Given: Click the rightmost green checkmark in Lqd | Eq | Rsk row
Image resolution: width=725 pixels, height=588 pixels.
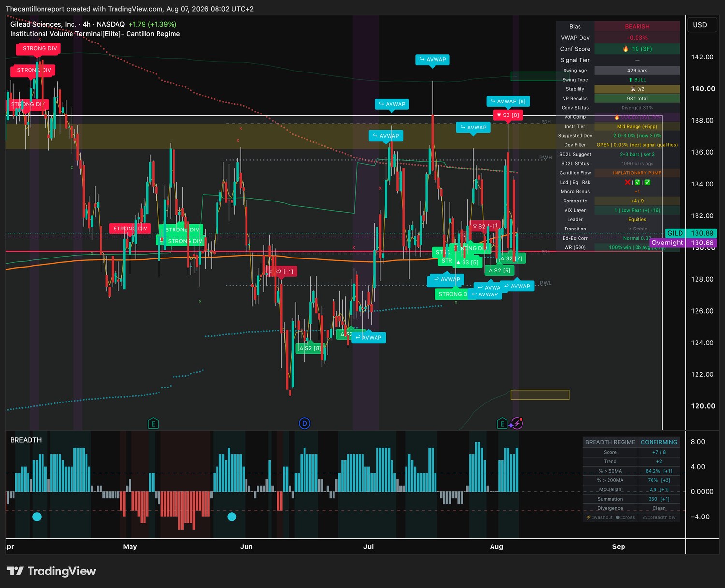Looking at the screenshot, I should pos(647,182).
